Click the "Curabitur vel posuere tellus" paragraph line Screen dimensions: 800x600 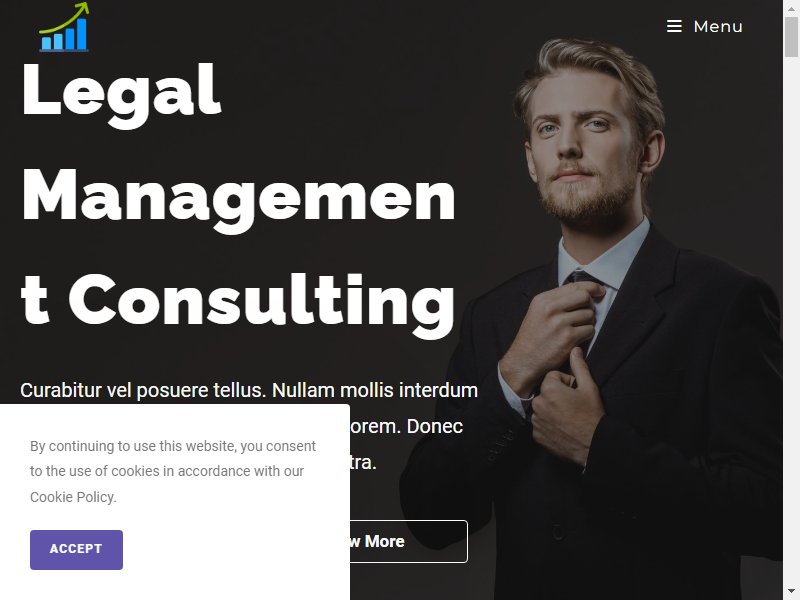249,390
